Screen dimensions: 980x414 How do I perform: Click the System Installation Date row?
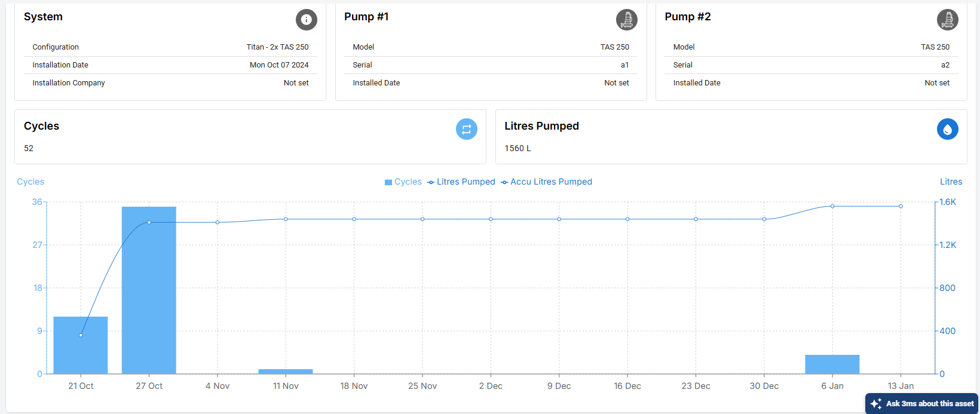[170, 65]
